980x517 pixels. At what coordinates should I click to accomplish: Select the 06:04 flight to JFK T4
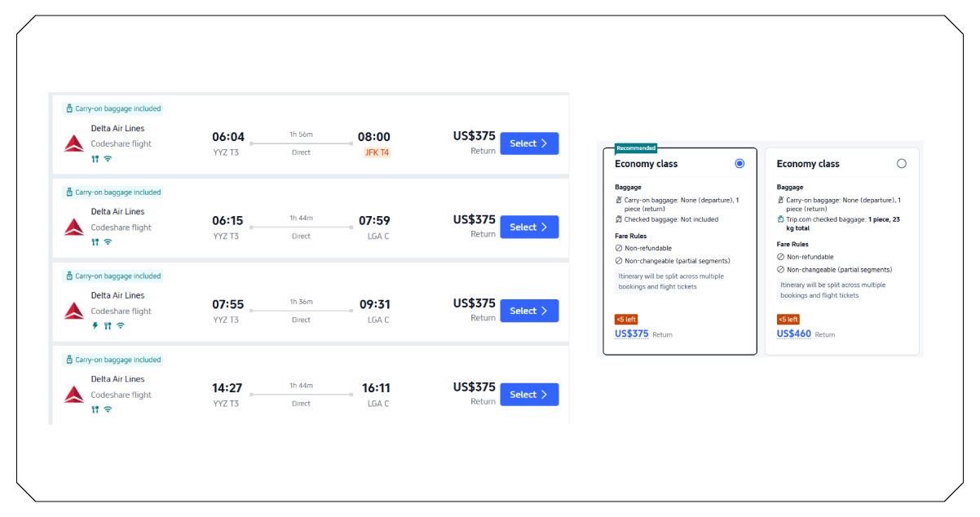[528, 144]
